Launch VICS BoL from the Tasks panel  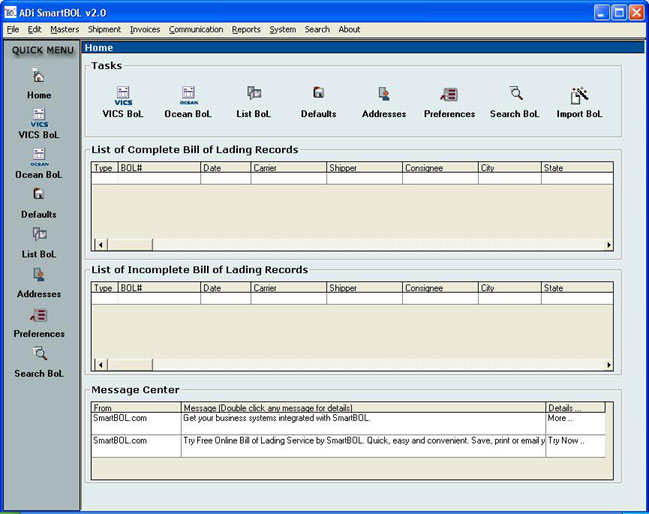coord(123,102)
